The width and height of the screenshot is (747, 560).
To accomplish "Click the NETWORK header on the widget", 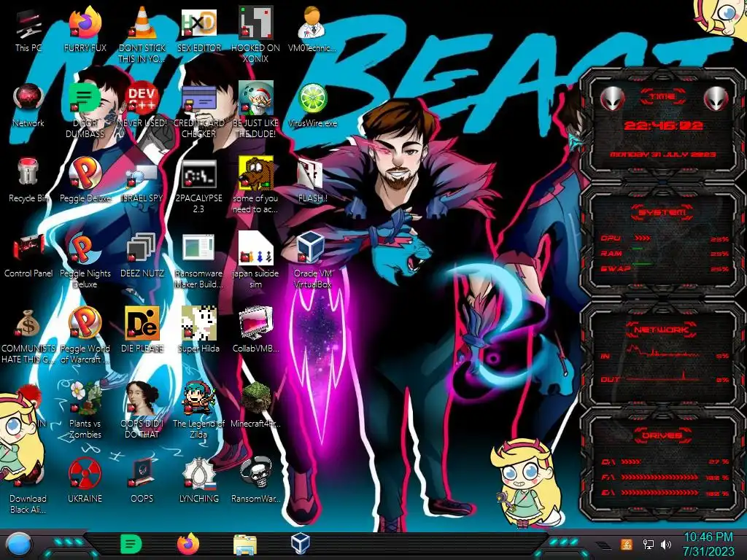I will (662, 329).
